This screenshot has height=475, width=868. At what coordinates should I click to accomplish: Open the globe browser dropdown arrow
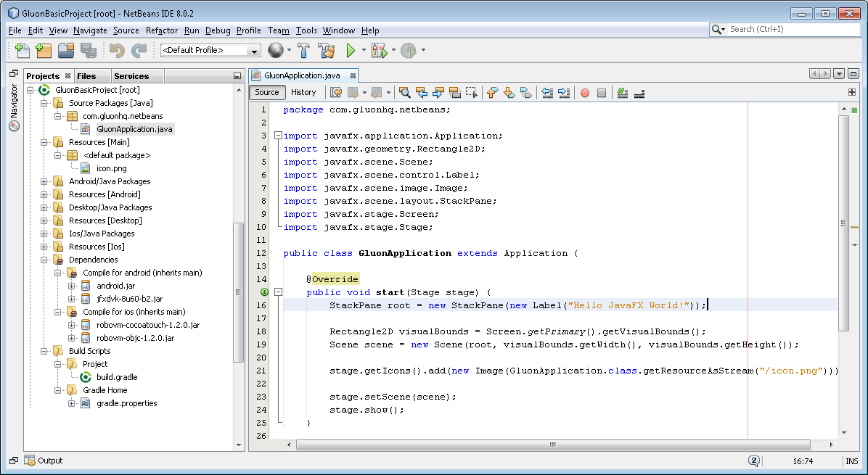click(289, 50)
